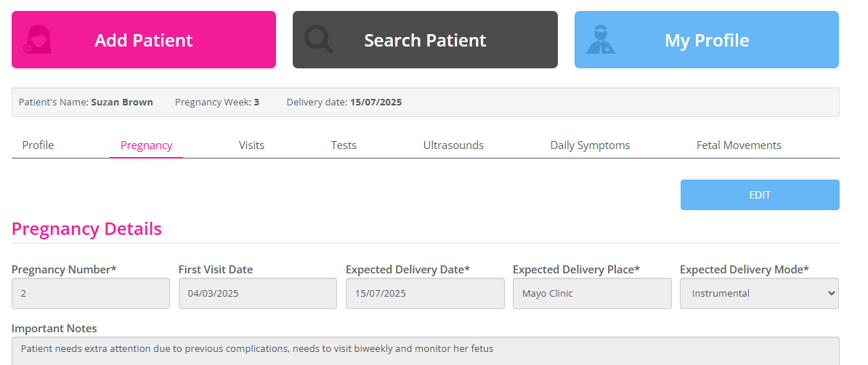
Task: Expand the Expected Delivery Mode dropdown
Action: pos(759,294)
